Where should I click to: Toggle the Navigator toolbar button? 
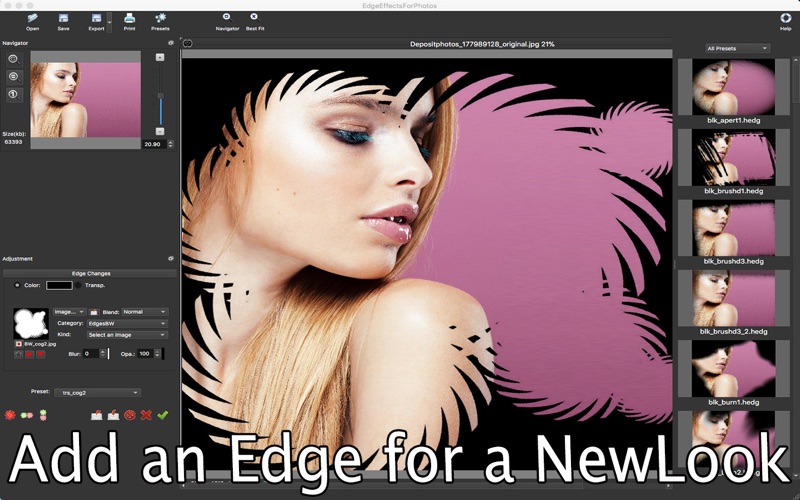[x=227, y=21]
